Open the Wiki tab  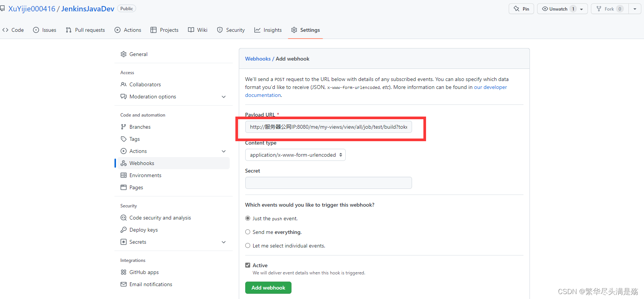[x=198, y=30]
